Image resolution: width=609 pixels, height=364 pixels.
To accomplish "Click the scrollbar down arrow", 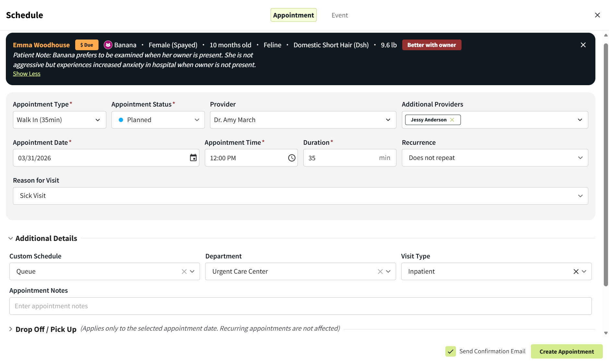I will [606, 333].
